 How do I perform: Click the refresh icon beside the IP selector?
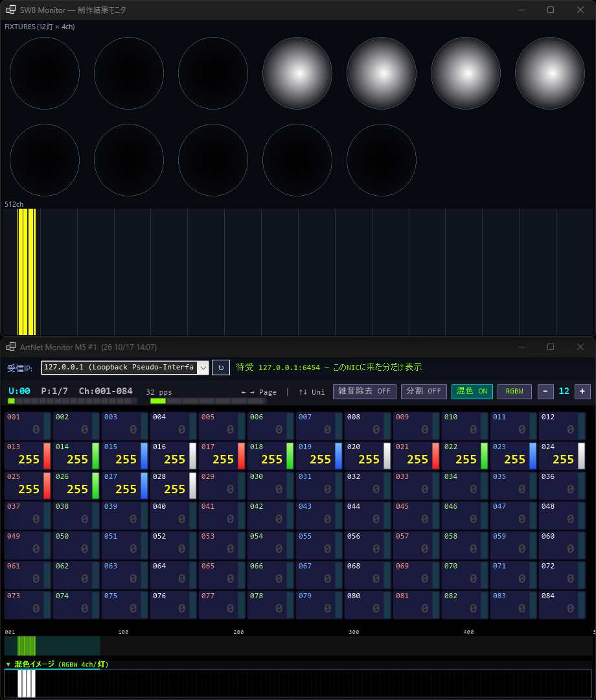click(220, 367)
